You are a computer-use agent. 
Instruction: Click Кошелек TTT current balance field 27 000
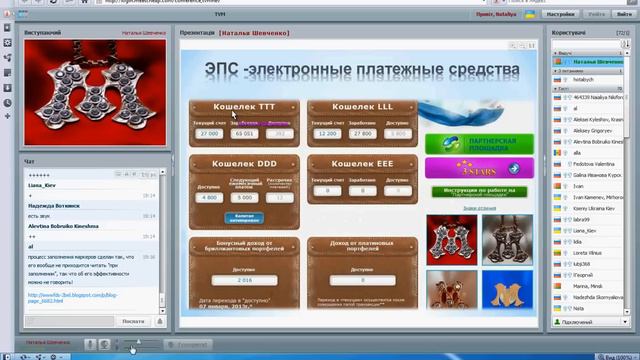(209, 134)
